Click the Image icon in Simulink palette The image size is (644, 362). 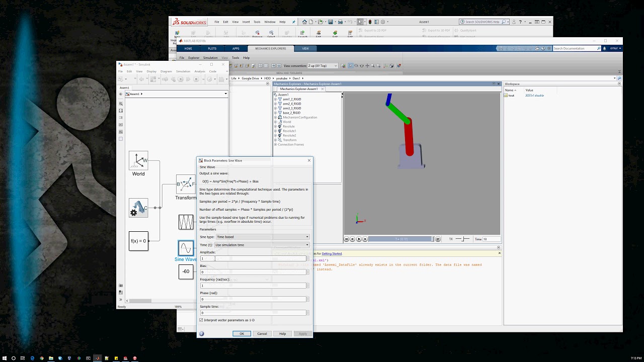coord(121,132)
